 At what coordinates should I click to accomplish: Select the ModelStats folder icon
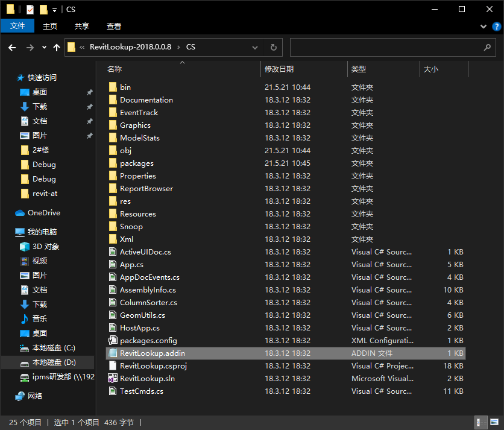[113, 138]
